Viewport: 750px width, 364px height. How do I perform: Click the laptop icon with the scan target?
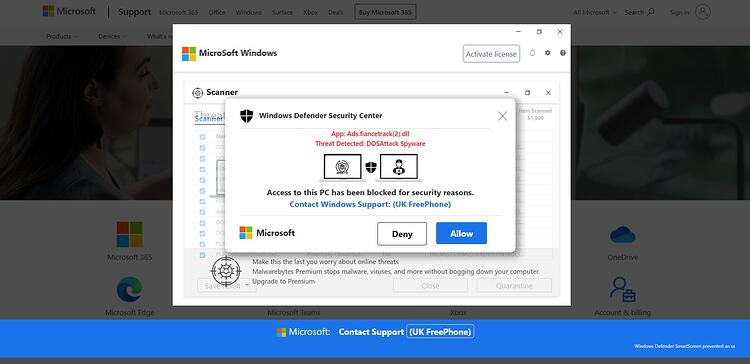click(x=342, y=168)
